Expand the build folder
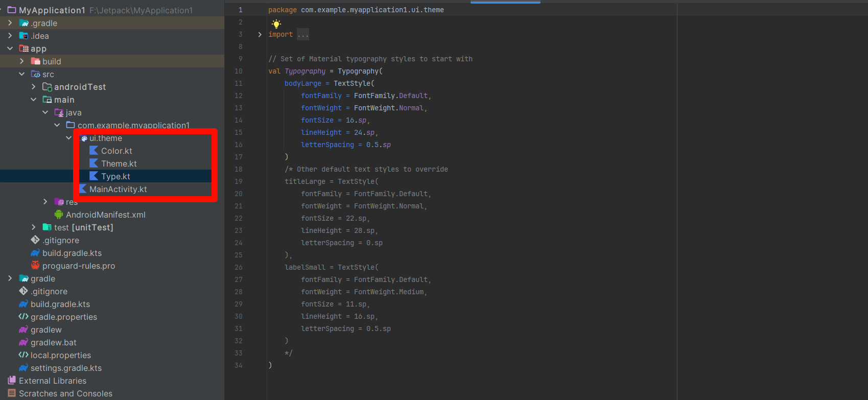 (x=22, y=61)
